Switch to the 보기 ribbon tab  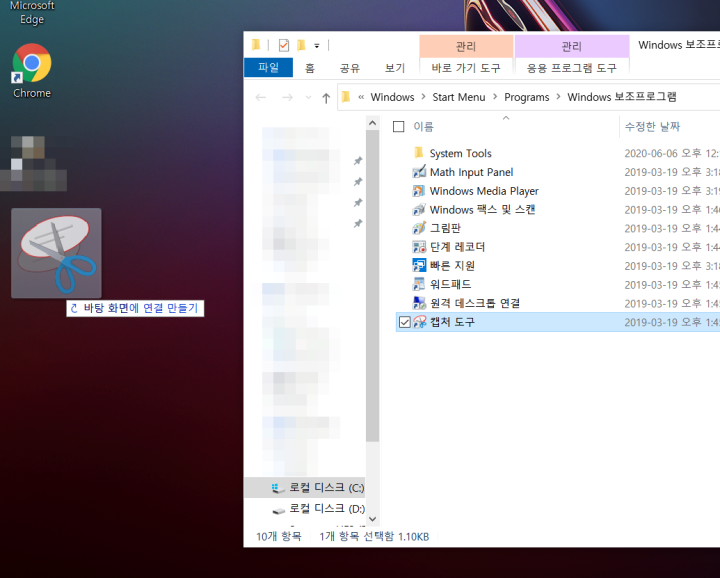(395, 68)
